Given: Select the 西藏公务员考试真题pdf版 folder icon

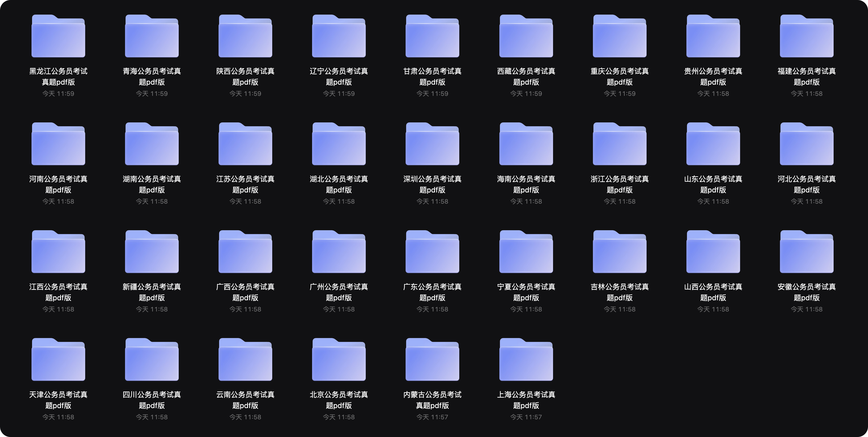Looking at the screenshot, I should (526, 36).
